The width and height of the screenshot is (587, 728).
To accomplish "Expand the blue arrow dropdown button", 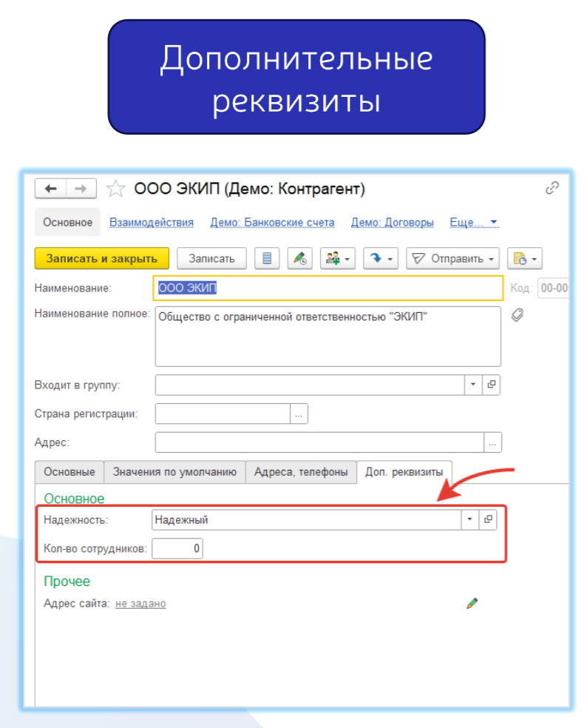I will [x=381, y=258].
